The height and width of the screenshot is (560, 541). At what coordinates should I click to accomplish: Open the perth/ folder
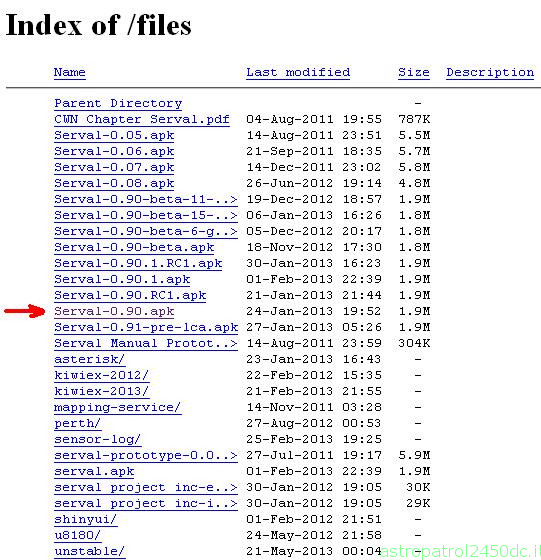click(78, 424)
